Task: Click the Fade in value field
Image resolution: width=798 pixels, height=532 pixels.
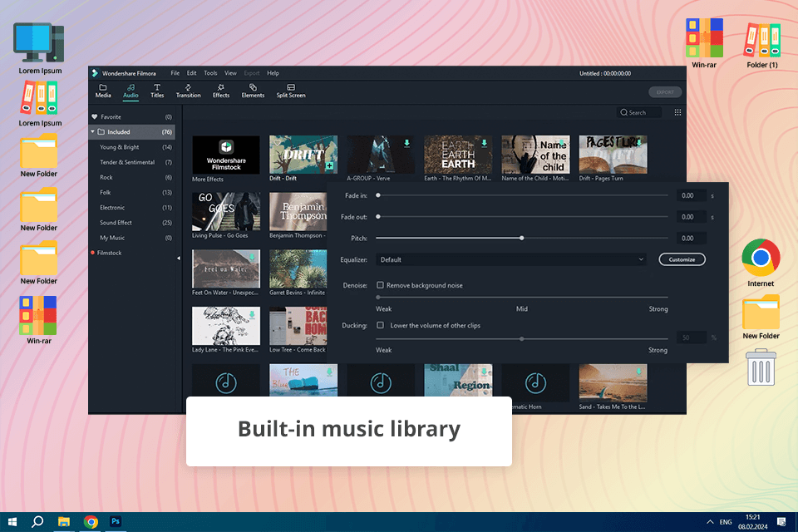Action: 691,195
